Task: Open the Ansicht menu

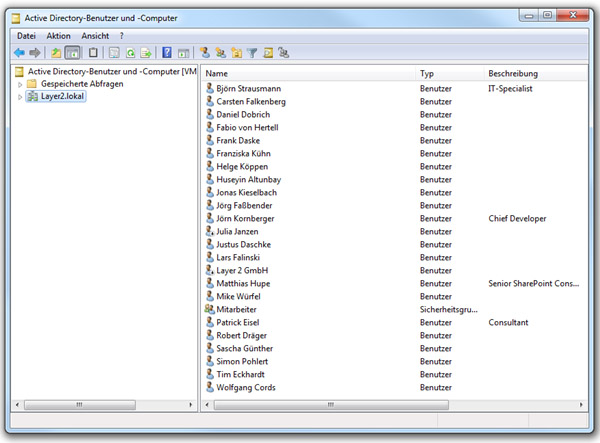Action: pos(95,35)
